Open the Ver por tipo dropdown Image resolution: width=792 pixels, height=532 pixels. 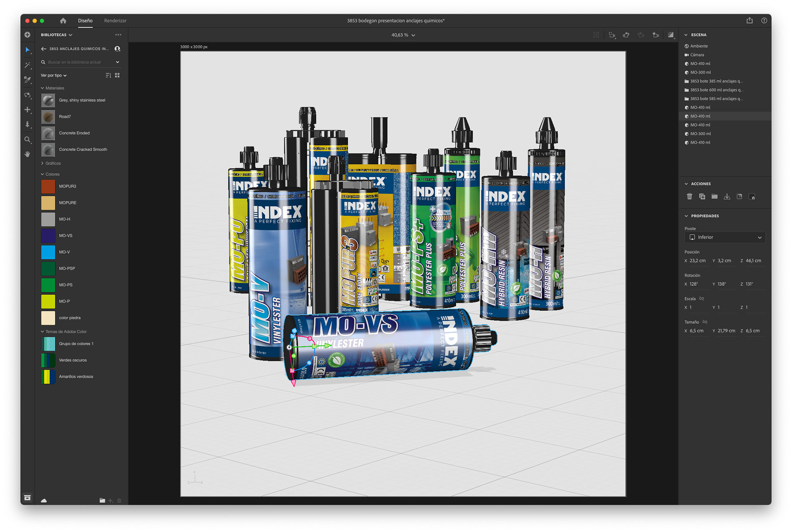tap(54, 75)
